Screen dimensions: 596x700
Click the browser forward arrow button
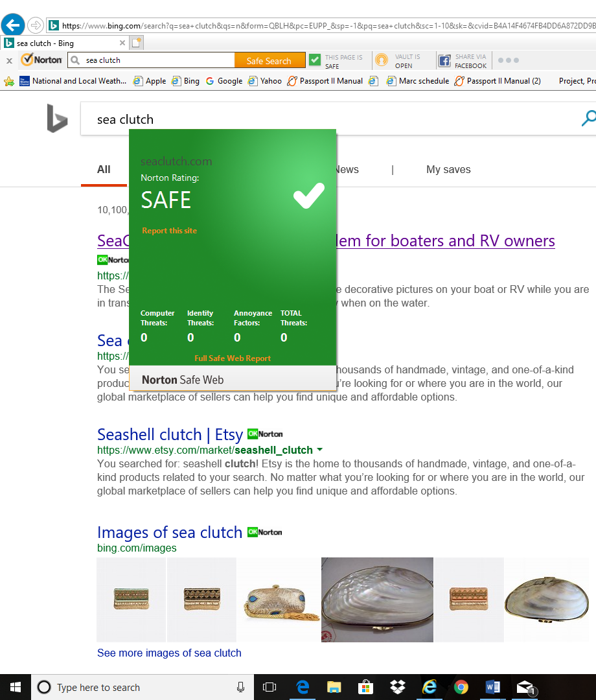[35, 25]
